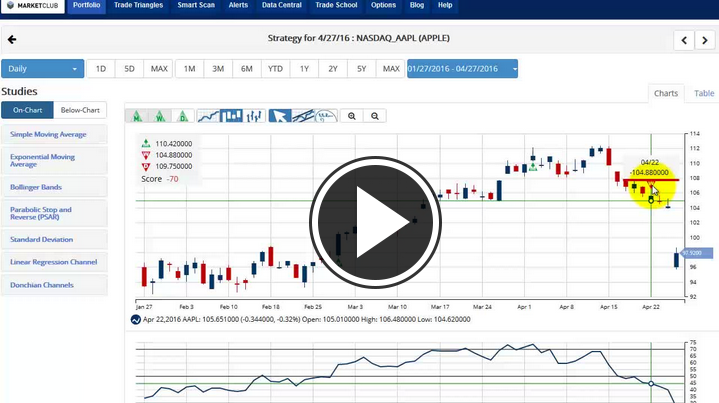This screenshot has width=719, height=403.
Task: Click the indicator icon beside Apr 22 quote
Action: pyautogui.click(x=135, y=320)
